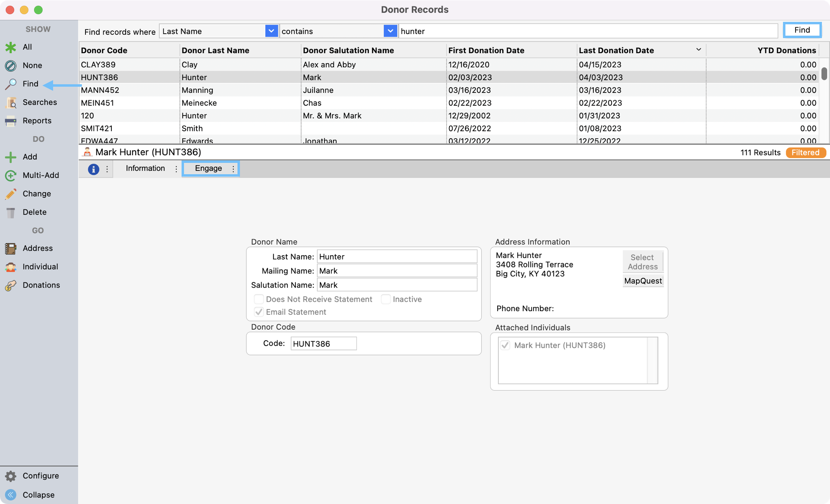Click the Delete trash can icon
Screen dimensions: 830x504
click(x=11, y=212)
